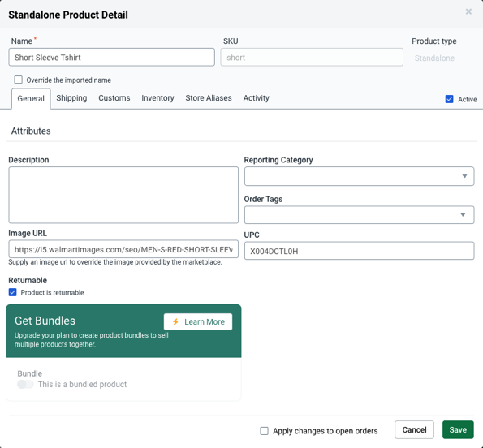The image size is (483, 448).
Task: Click the Image URL input field
Action: click(x=123, y=249)
